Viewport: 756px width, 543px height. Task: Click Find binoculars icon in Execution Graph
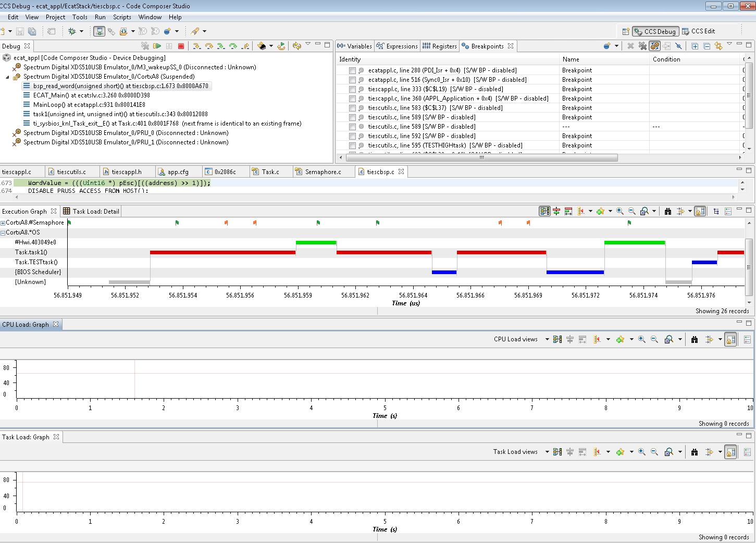tap(667, 211)
